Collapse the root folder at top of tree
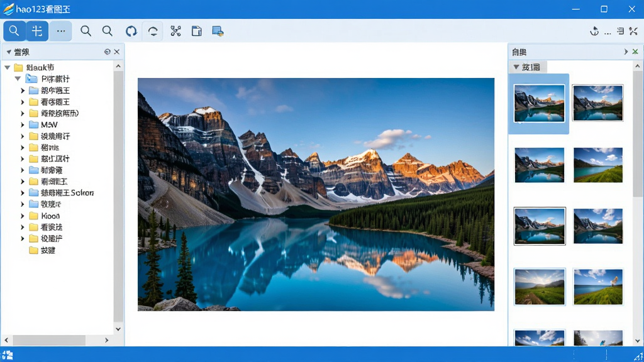644x362 pixels. 8,67
